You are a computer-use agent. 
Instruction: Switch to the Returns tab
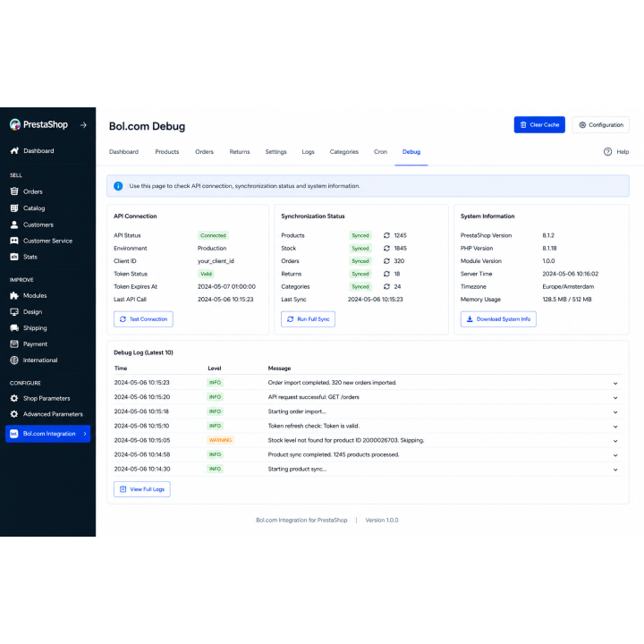tap(240, 151)
